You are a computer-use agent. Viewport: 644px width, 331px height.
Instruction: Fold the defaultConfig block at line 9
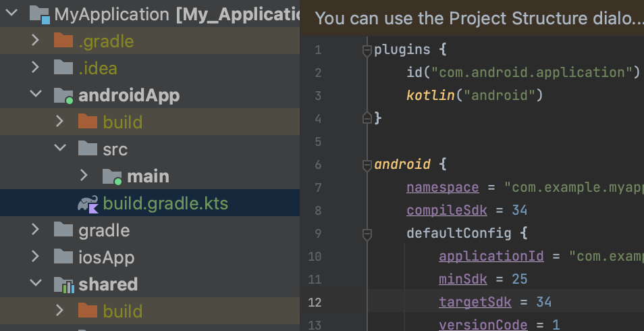point(367,234)
